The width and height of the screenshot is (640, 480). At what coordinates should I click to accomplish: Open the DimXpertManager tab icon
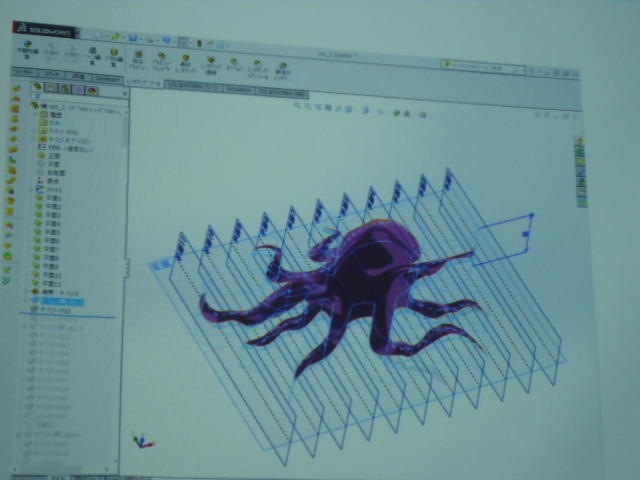(x=79, y=90)
